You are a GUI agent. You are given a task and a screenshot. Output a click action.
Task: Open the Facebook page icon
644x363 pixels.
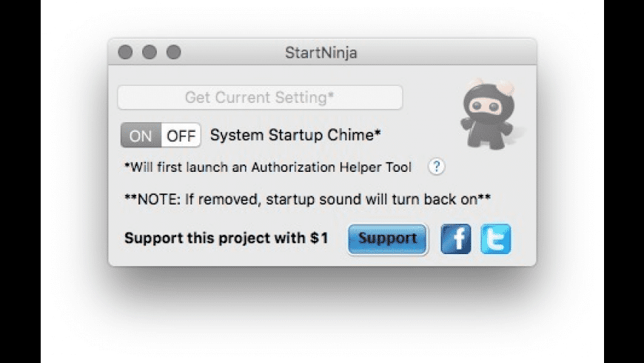[456, 239]
